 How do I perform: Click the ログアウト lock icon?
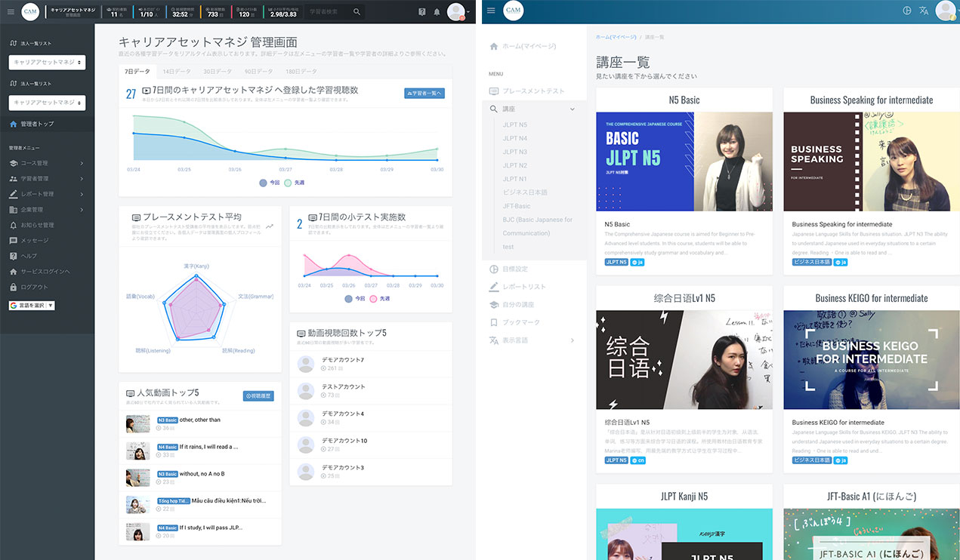(x=14, y=287)
